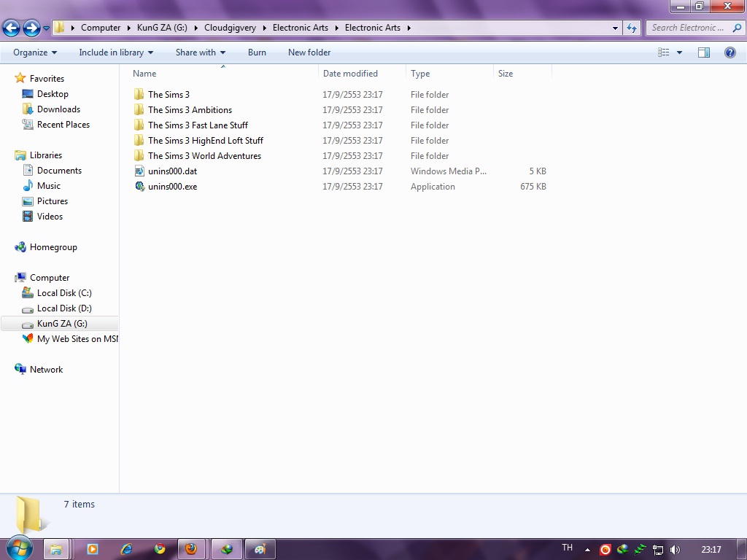Open Local Disk (D:)
This screenshot has height=560, width=747.
coord(64,308)
